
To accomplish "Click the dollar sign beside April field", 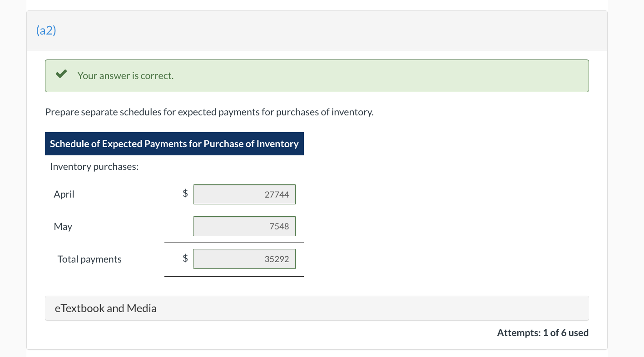I will (x=185, y=193).
